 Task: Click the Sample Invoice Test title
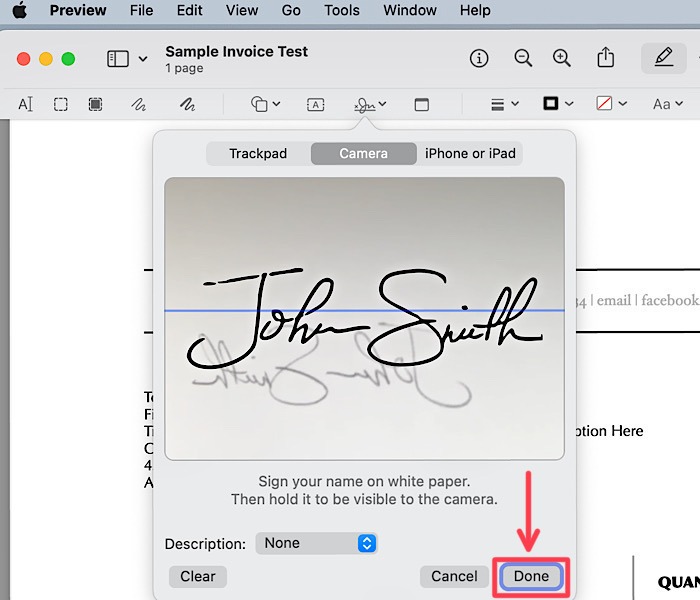point(237,51)
